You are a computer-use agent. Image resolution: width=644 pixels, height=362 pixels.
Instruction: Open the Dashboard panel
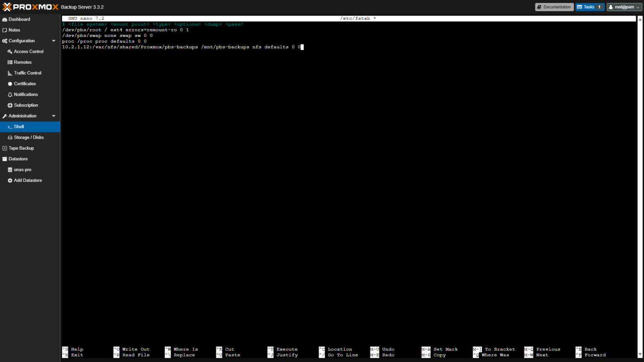19,19
